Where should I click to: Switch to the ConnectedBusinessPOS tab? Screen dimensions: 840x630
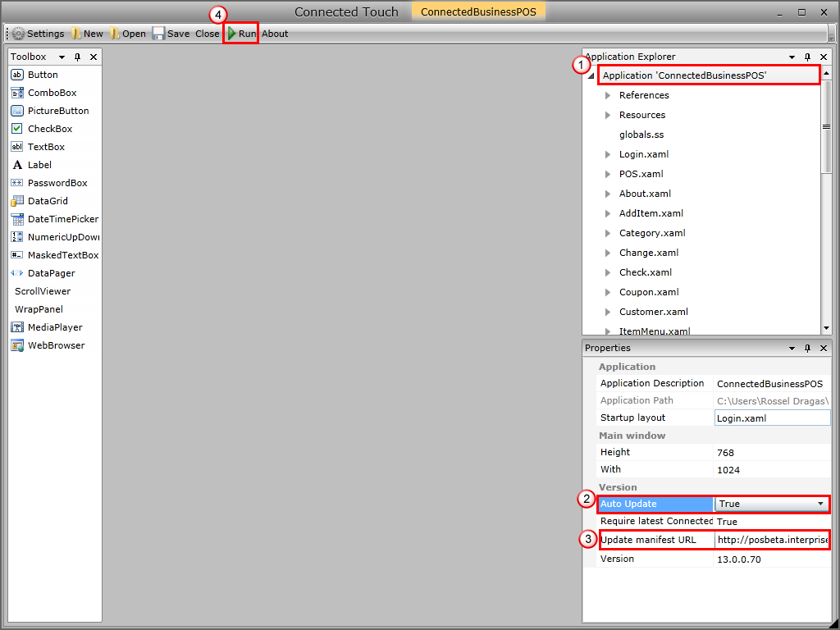click(478, 12)
